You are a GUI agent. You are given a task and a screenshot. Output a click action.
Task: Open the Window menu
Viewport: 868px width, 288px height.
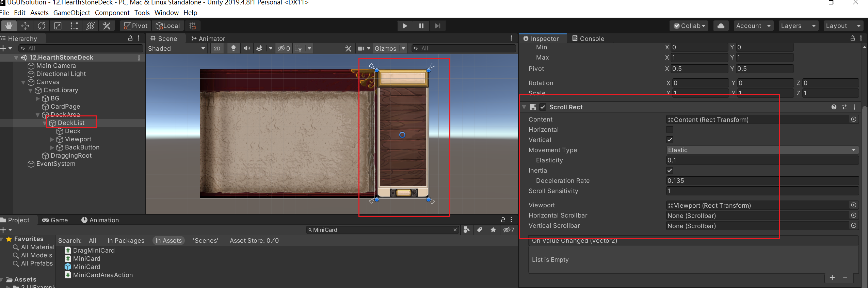click(x=166, y=13)
